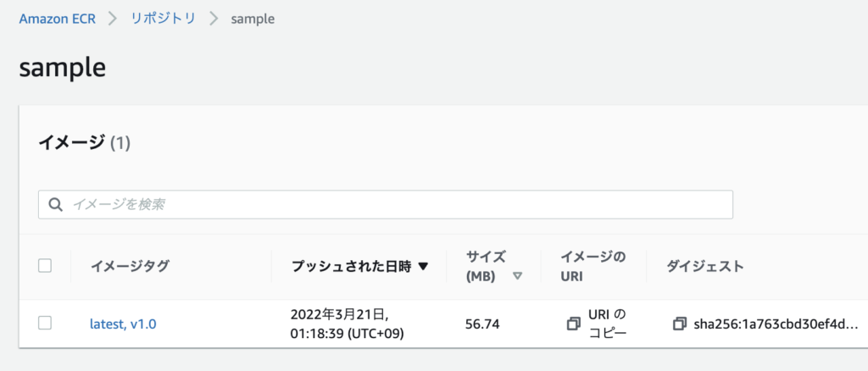Open the latest, v1.0 image tag link
868x371 pixels.
click(123, 324)
